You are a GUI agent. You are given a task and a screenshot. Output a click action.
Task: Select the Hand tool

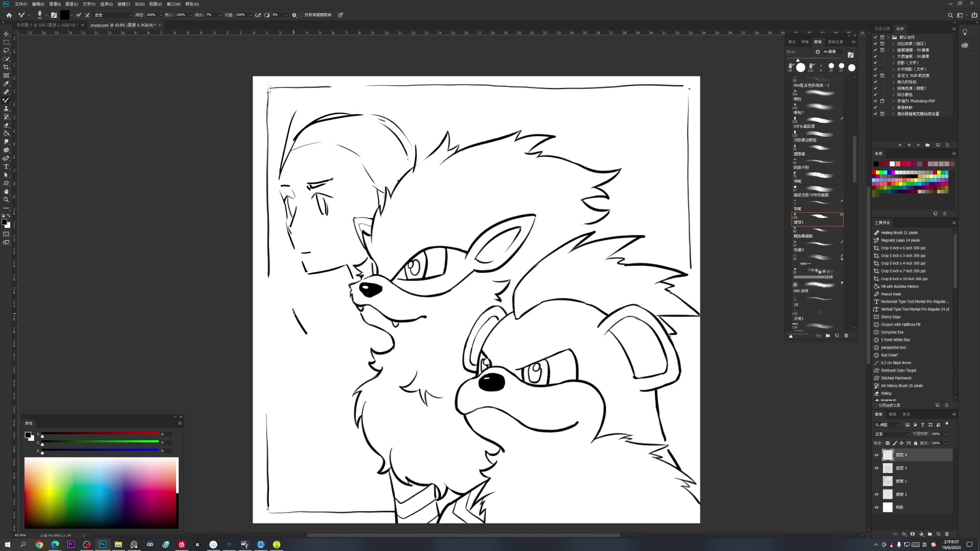tap(7, 191)
